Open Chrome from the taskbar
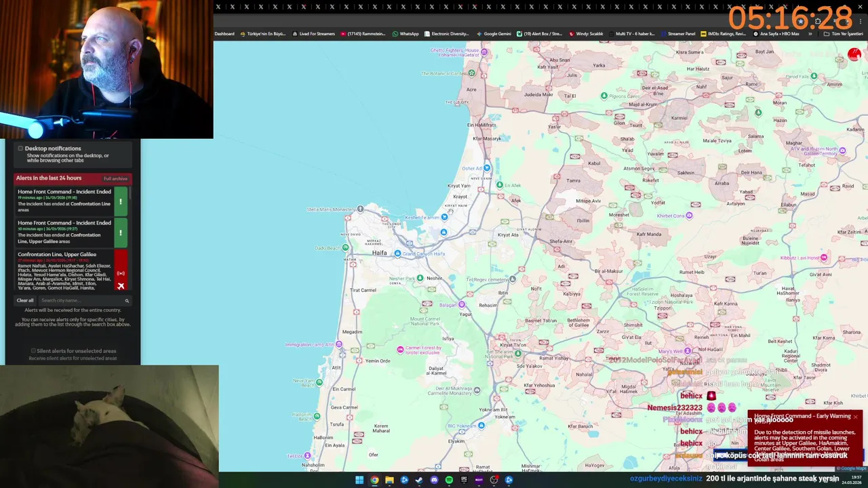The width and height of the screenshot is (868, 488). [x=374, y=480]
